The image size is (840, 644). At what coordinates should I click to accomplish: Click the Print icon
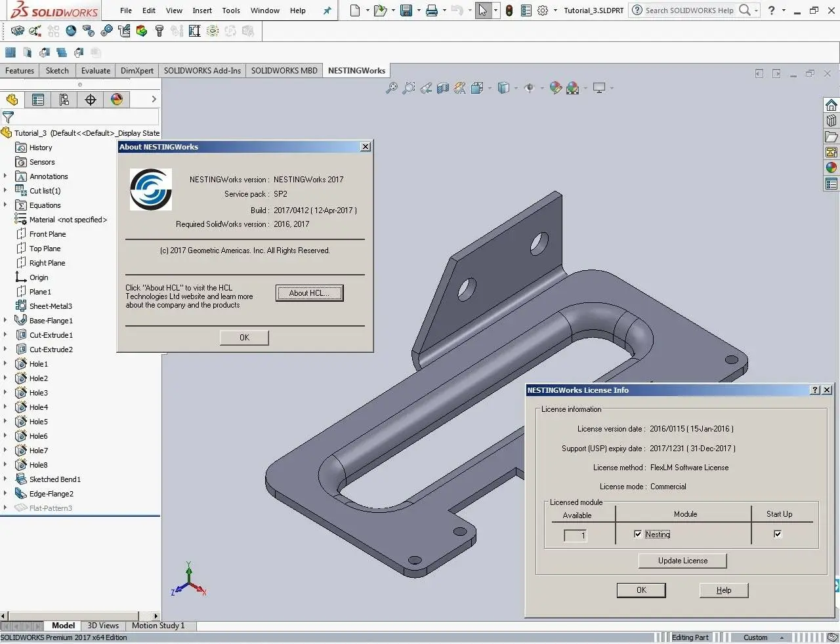pos(432,10)
